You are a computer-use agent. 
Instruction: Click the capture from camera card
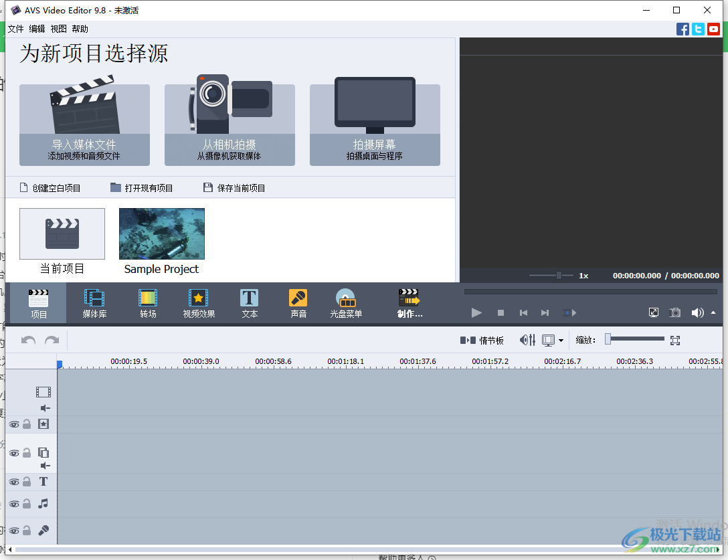click(230, 122)
